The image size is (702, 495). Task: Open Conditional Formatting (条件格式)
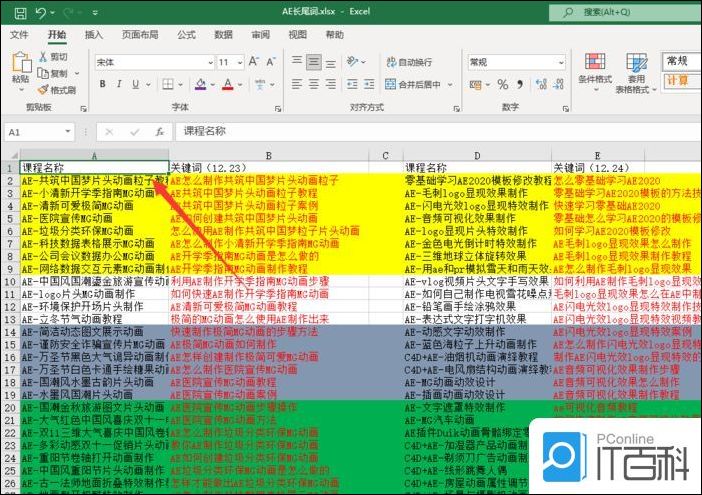click(595, 72)
